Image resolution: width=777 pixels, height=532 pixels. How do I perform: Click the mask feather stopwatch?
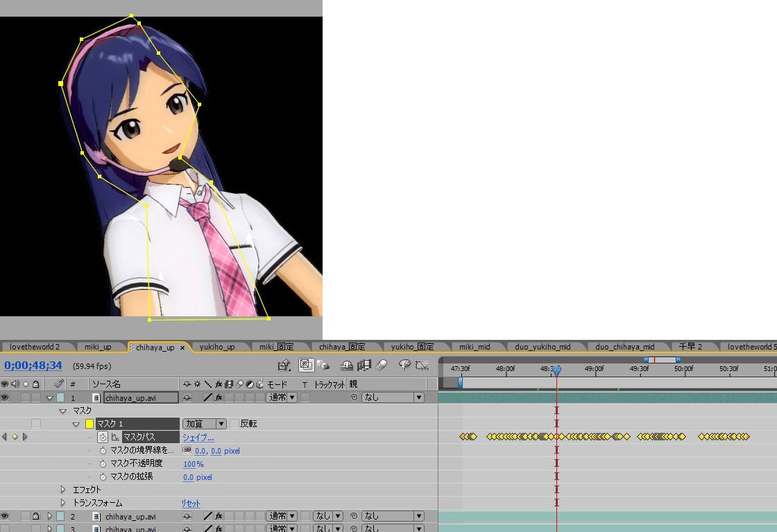[103, 450]
